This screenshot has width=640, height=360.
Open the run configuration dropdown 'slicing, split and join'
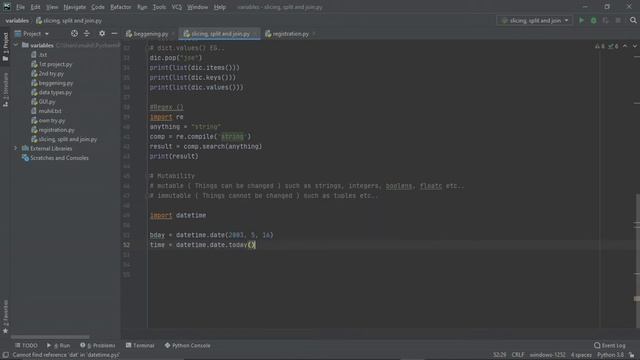535,20
